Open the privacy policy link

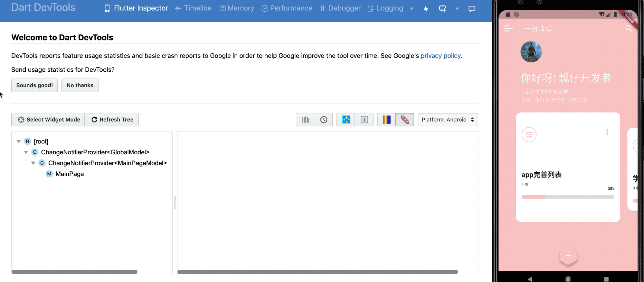click(440, 56)
